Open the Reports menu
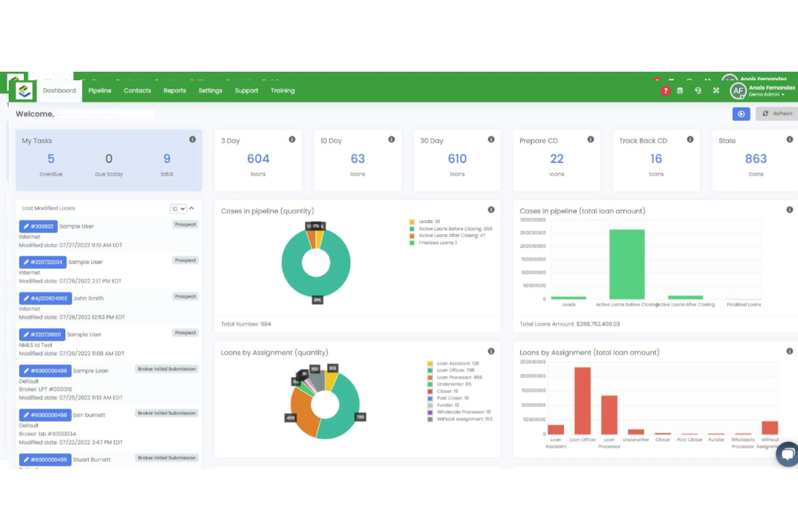Image resolution: width=798 pixels, height=532 pixels. coord(175,91)
